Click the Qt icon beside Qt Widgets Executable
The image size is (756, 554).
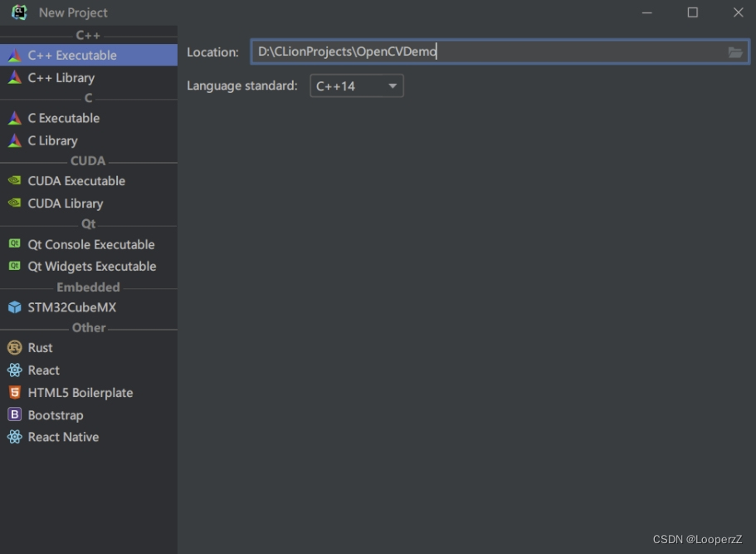14,266
